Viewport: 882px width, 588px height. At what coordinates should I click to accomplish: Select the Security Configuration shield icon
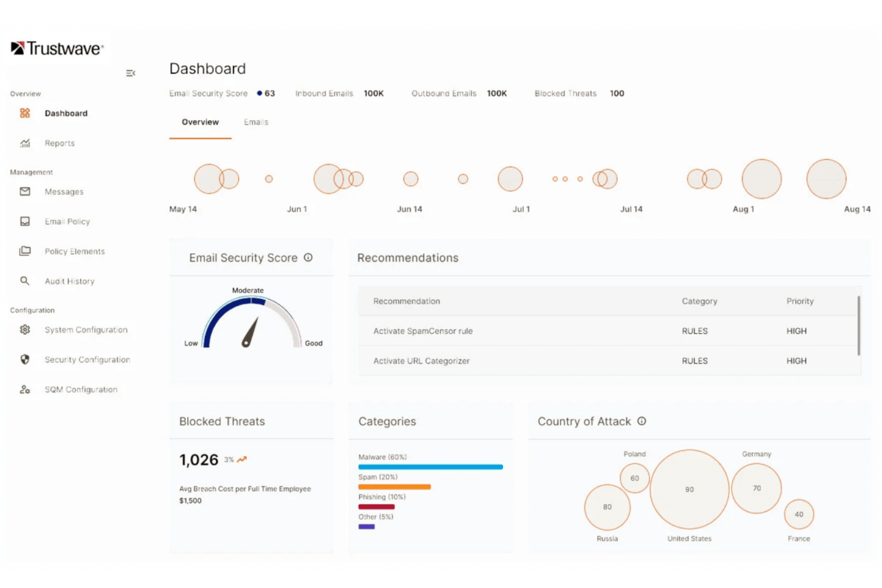pyautogui.click(x=24, y=359)
